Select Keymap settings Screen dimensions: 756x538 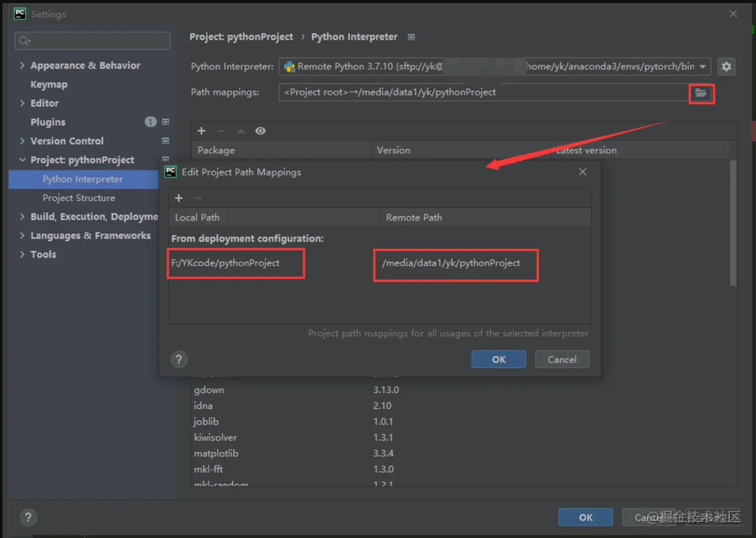[49, 84]
